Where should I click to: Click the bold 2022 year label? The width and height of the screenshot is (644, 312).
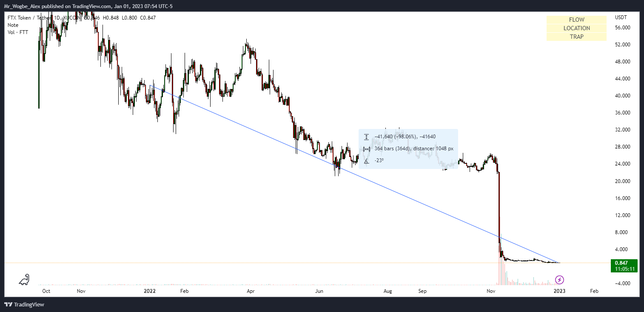click(150, 291)
